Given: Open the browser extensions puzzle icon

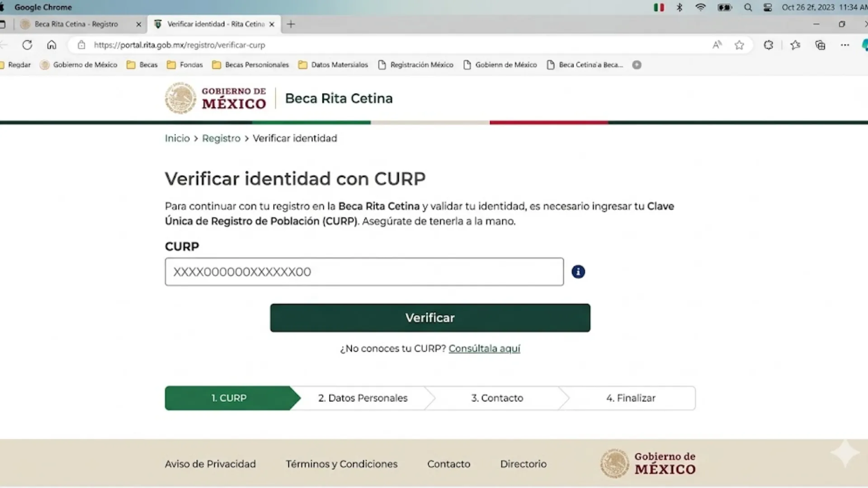Looking at the screenshot, I should pyautogui.click(x=768, y=45).
